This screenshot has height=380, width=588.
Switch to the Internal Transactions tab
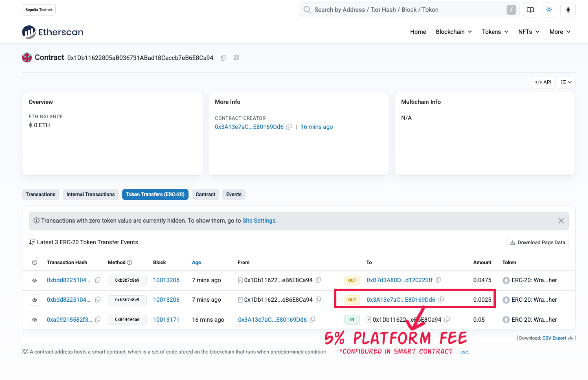point(91,194)
